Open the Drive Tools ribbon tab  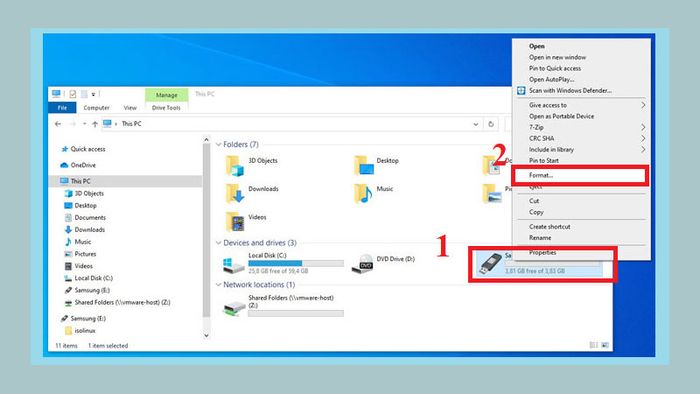[x=166, y=108]
